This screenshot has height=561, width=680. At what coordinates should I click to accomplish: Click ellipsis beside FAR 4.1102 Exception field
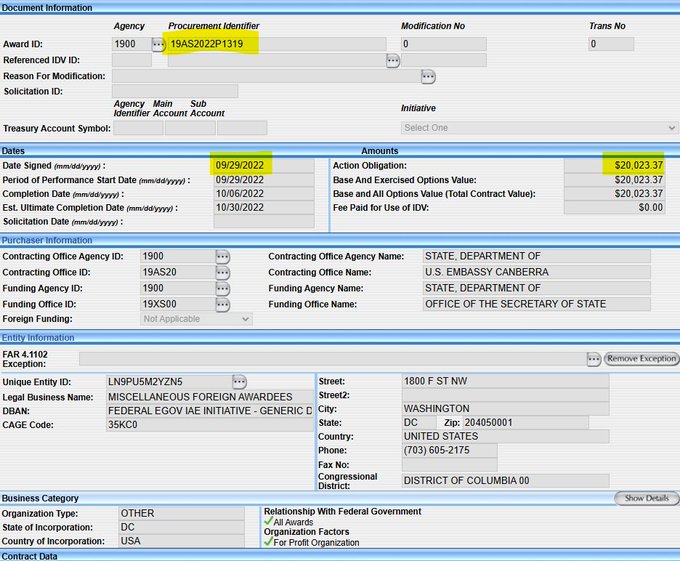tap(593, 359)
